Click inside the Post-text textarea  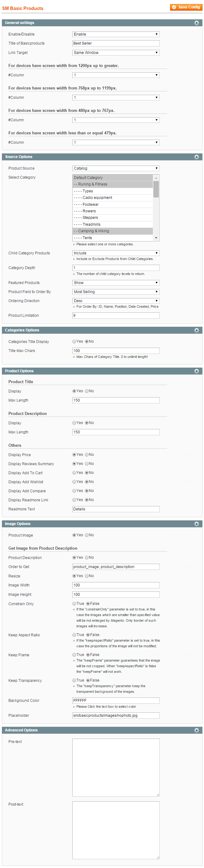(x=116, y=830)
